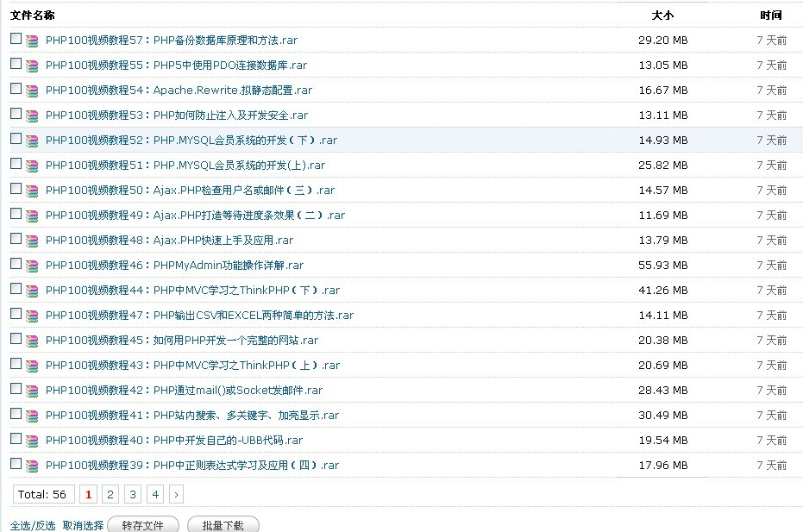Open PHP100视频教程50 Ajax.PHP检查用户名或邮件.rar
The height and width of the screenshot is (532, 803).
pyautogui.click(x=190, y=191)
